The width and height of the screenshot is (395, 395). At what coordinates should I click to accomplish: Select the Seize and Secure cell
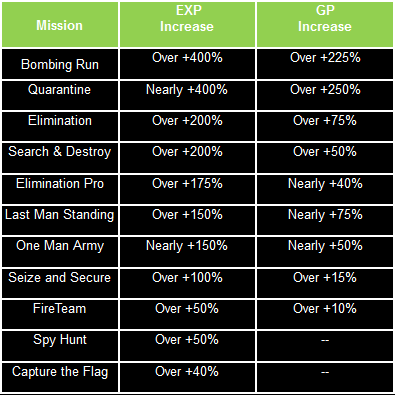60,283
